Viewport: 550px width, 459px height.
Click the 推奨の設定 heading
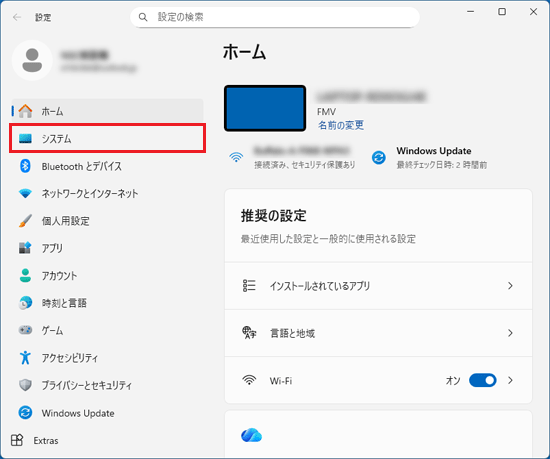coord(274,215)
